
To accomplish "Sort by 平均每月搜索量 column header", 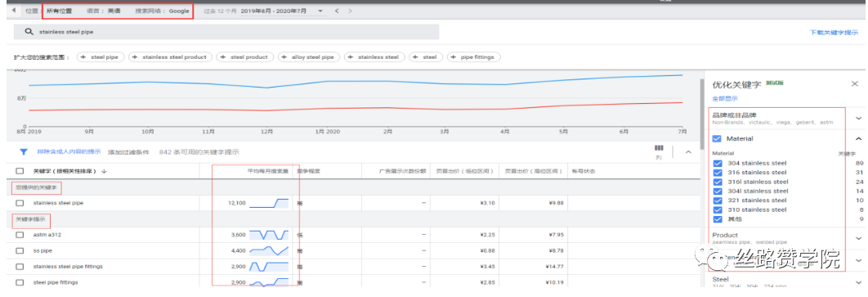I will point(267,171).
